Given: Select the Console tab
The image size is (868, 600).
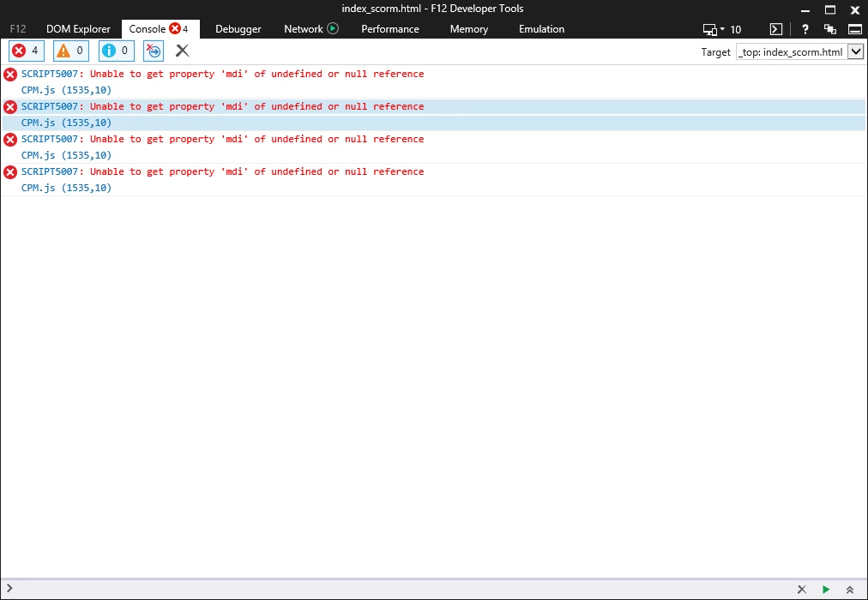Looking at the screenshot, I should point(160,29).
